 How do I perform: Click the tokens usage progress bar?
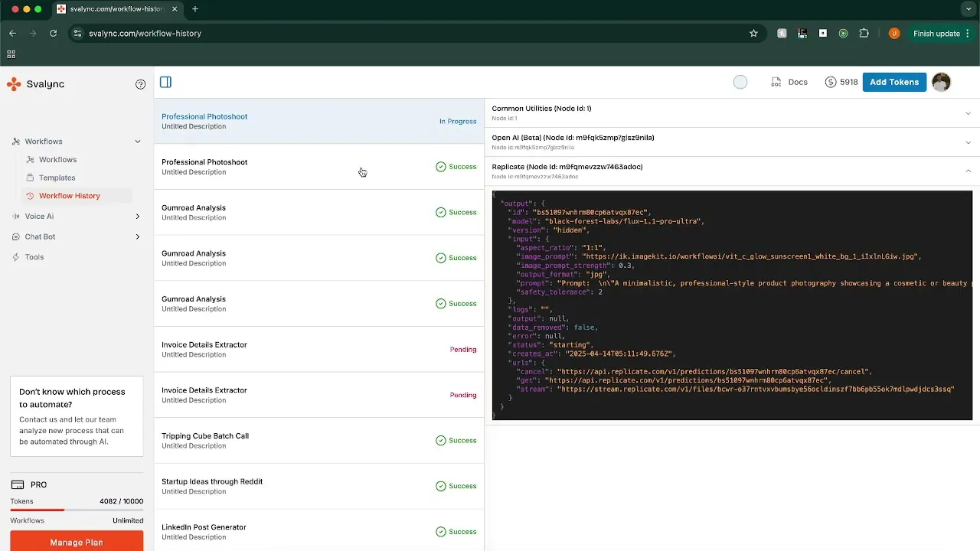click(x=77, y=510)
